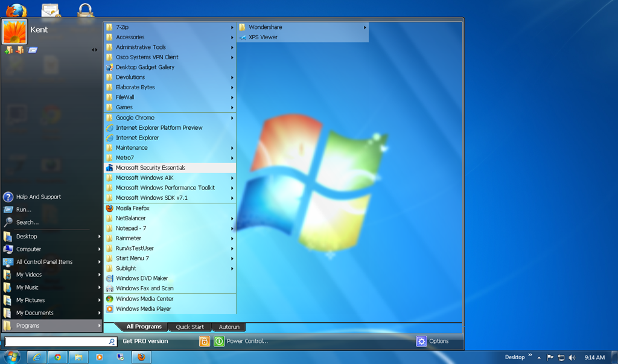Launch Windows DVD Maker
This screenshot has height=364, width=618.
point(170,278)
